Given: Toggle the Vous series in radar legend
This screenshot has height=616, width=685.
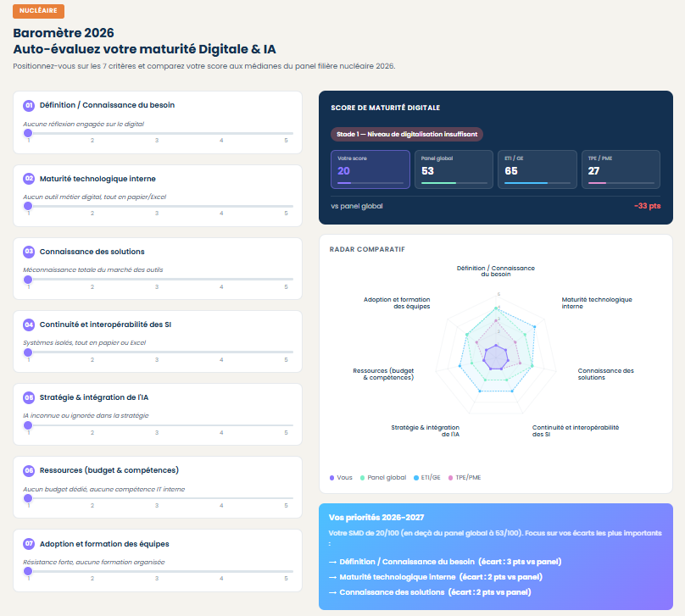Looking at the screenshot, I should click(341, 478).
